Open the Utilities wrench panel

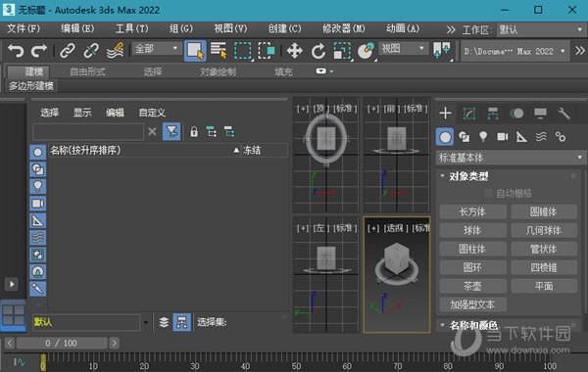tap(563, 114)
